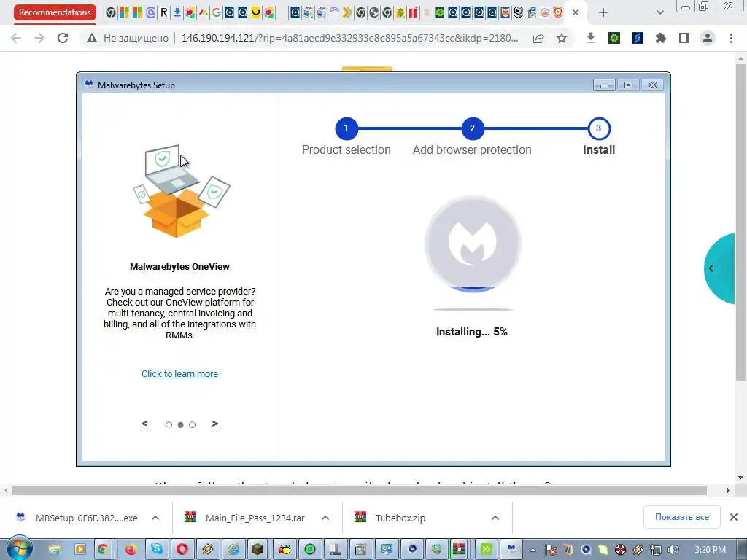This screenshot has height=560, width=747.
Task: Click step 2 Add browser protection
Action: (473, 128)
